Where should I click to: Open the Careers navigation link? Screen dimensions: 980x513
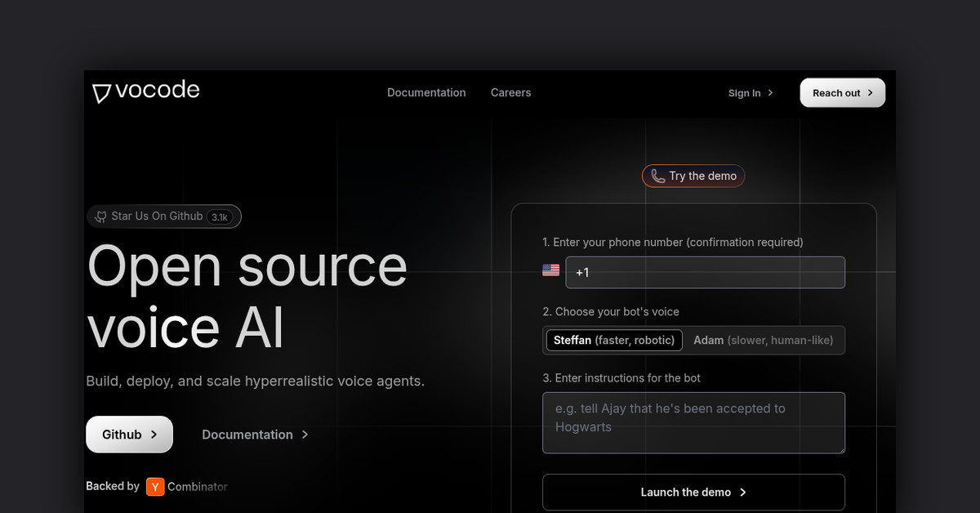tap(510, 93)
